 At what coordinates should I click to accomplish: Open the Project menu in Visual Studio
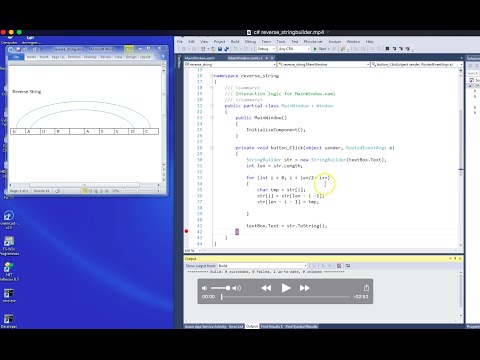click(x=219, y=42)
